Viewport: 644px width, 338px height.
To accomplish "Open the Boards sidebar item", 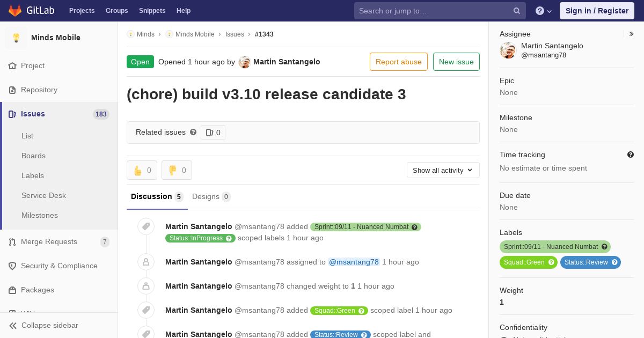I will point(33,156).
